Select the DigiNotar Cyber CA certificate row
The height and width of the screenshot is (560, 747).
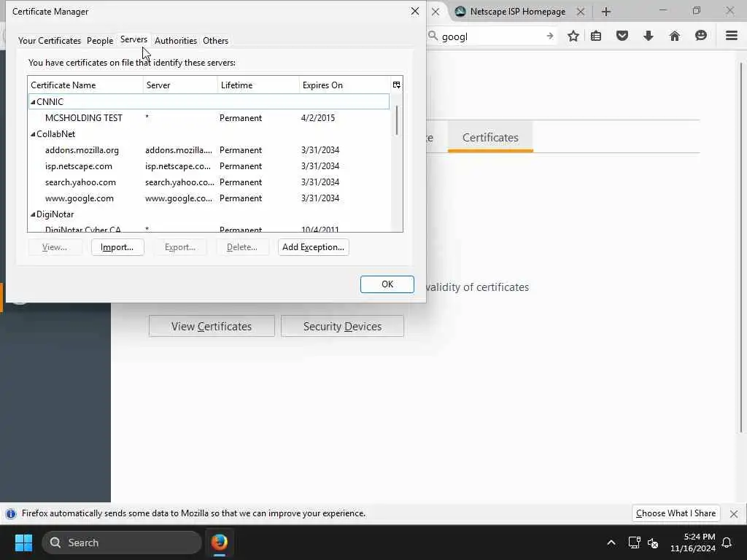click(209, 228)
